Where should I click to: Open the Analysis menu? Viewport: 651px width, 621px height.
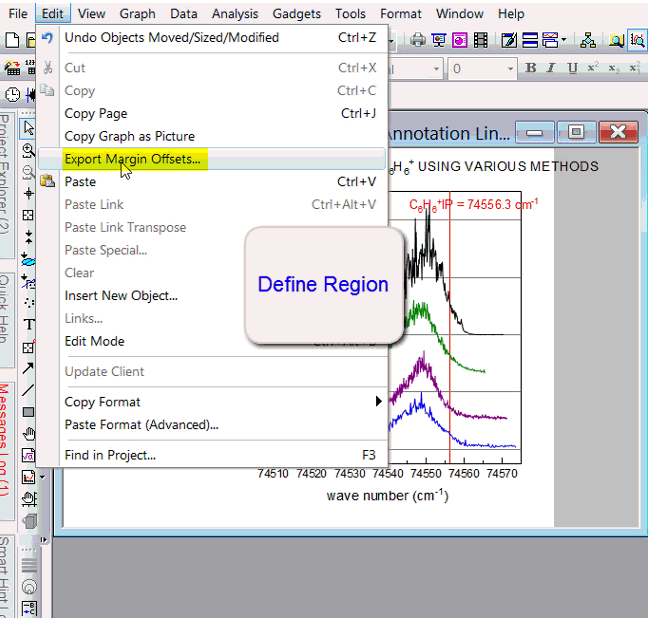235,14
